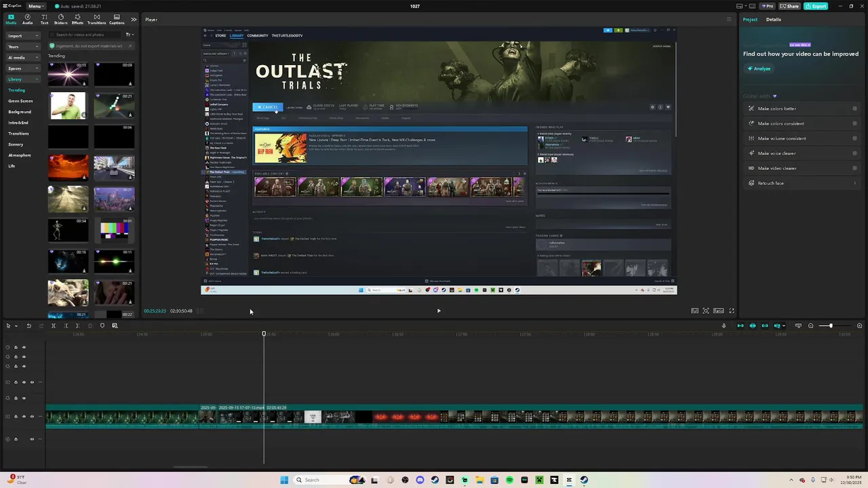Toggle Make video clearer
Image resolution: width=868 pixels, height=488 pixels.
tap(854, 168)
